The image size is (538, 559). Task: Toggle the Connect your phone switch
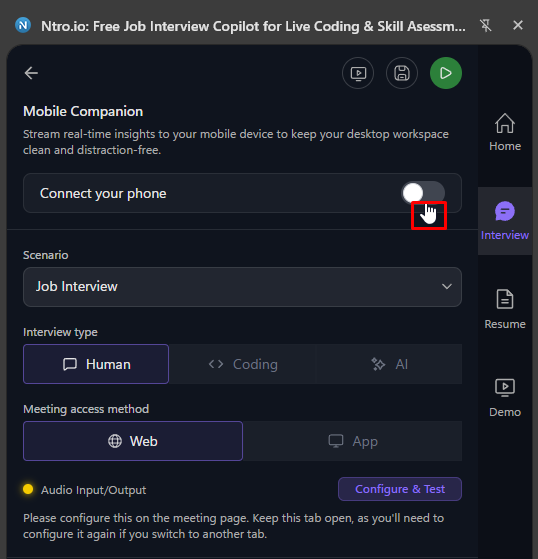(x=423, y=193)
